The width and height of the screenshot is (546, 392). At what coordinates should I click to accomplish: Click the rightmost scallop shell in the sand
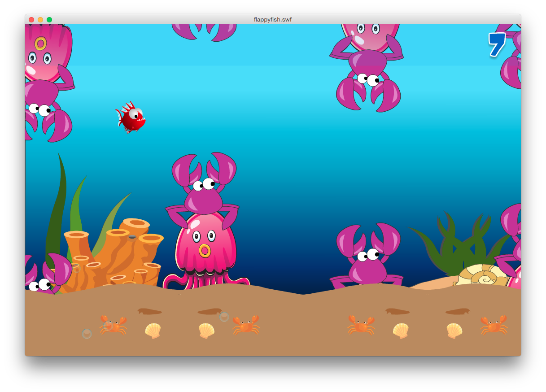point(454,331)
